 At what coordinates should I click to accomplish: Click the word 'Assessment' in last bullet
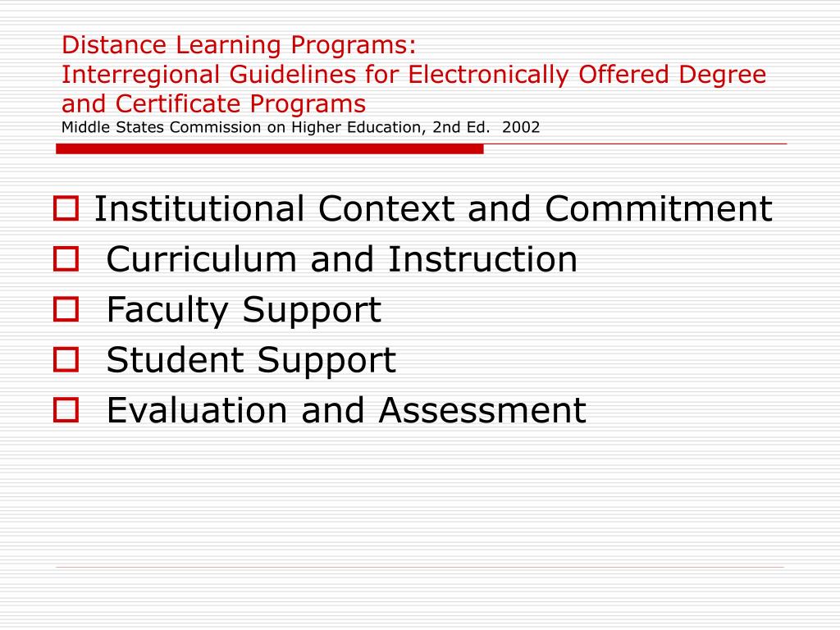pyautogui.click(x=482, y=410)
